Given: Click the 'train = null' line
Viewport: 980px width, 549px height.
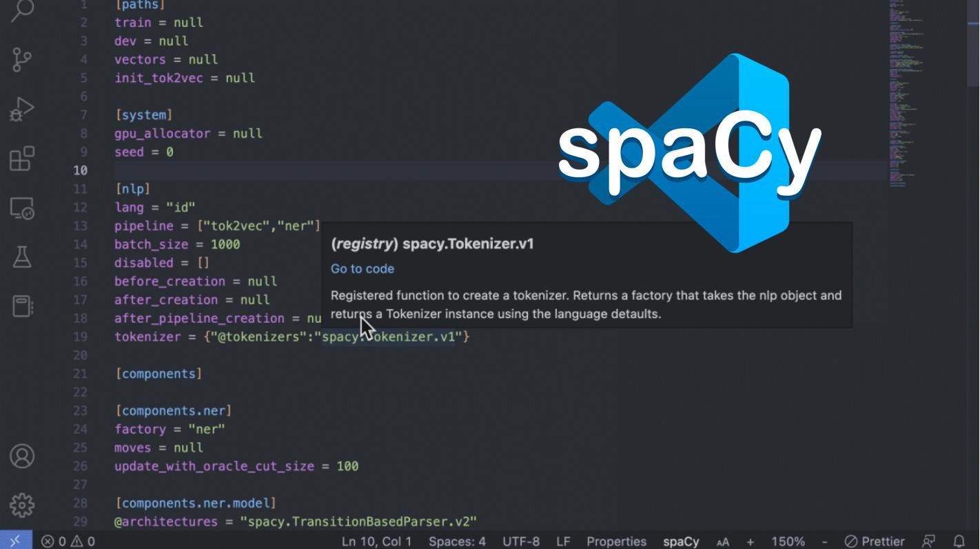Looking at the screenshot, I should point(159,23).
